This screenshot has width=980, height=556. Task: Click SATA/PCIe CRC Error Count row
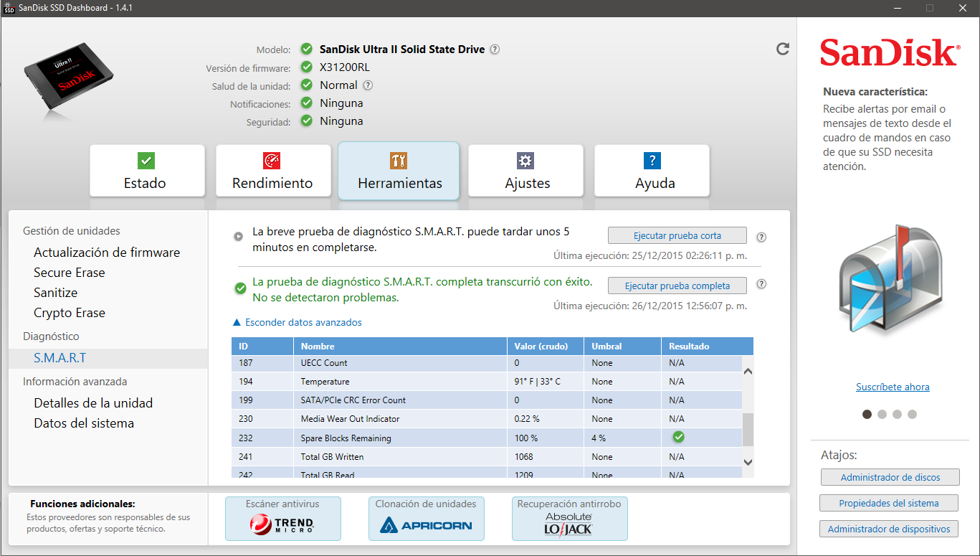[487, 400]
